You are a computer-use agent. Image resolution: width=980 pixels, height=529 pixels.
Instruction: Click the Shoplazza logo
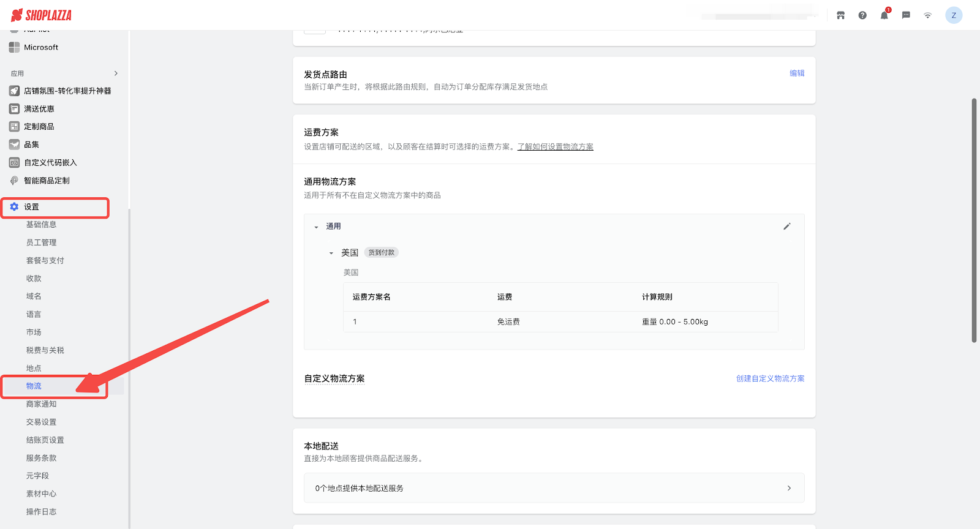tap(42, 15)
